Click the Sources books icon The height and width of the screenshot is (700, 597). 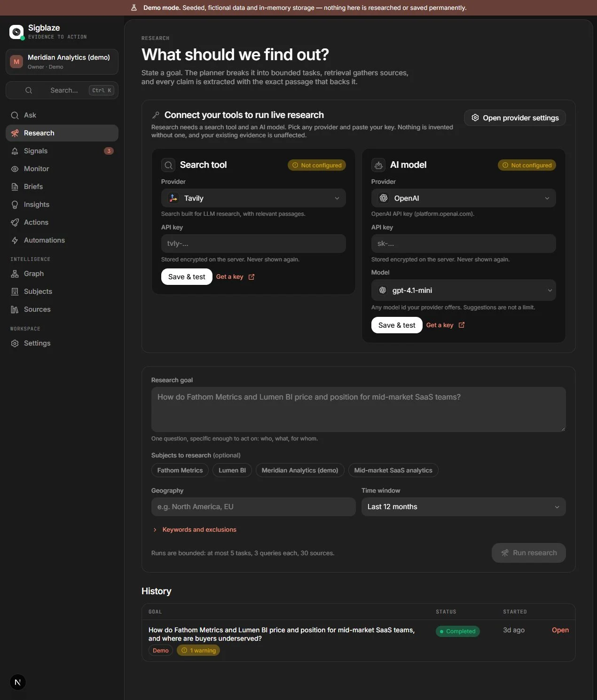tap(15, 309)
